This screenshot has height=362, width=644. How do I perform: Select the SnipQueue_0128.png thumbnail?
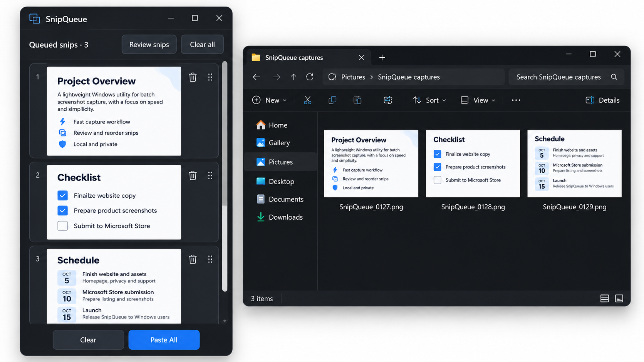pyautogui.click(x=473, y=163)
